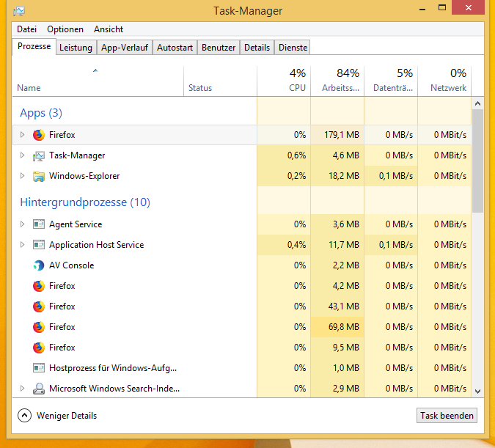Sort by the Netzwerk column header
The height and width of the screenshot is (448, 495).
pos(444,81)
